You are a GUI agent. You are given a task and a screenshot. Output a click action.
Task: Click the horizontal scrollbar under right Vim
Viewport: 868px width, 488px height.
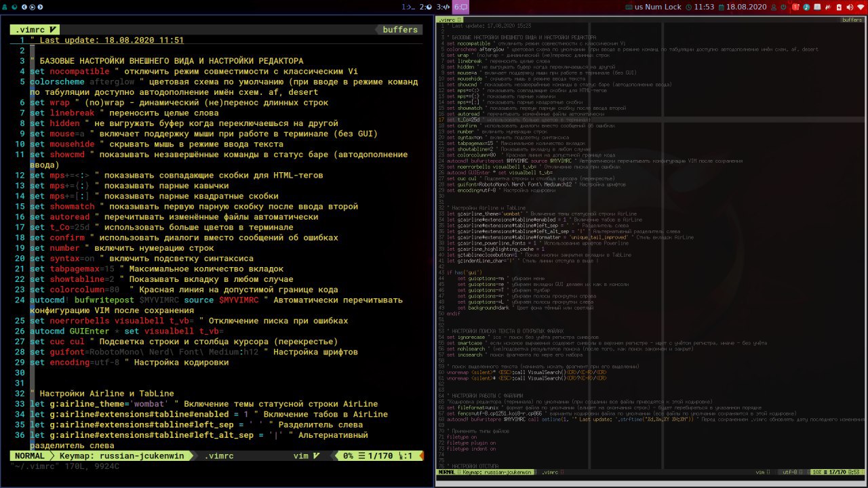(651, 484)
